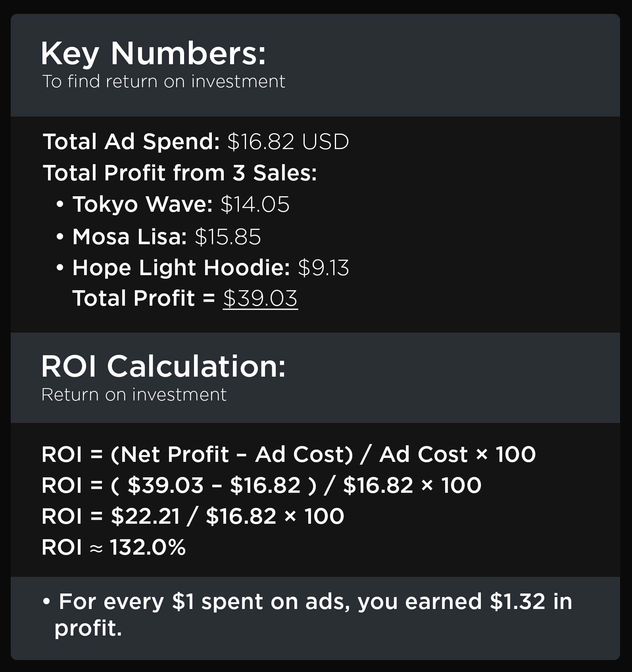The image size is (632, 672).
Task: Click the Mosa Lisa $15.85 amount
Action: [228, 237]
